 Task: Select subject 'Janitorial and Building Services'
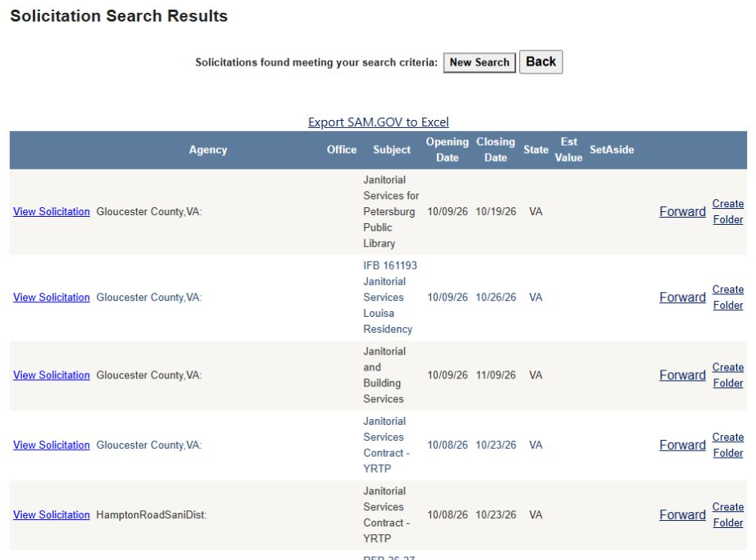[384, 375]
